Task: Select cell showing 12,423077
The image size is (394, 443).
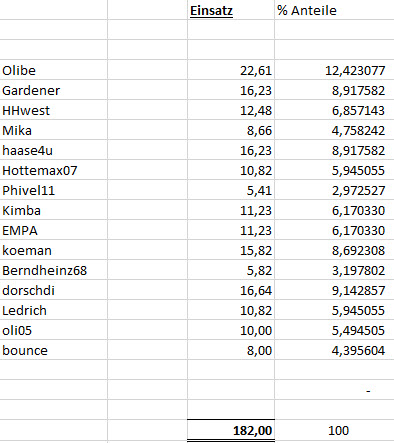Action: coord(334,70)
